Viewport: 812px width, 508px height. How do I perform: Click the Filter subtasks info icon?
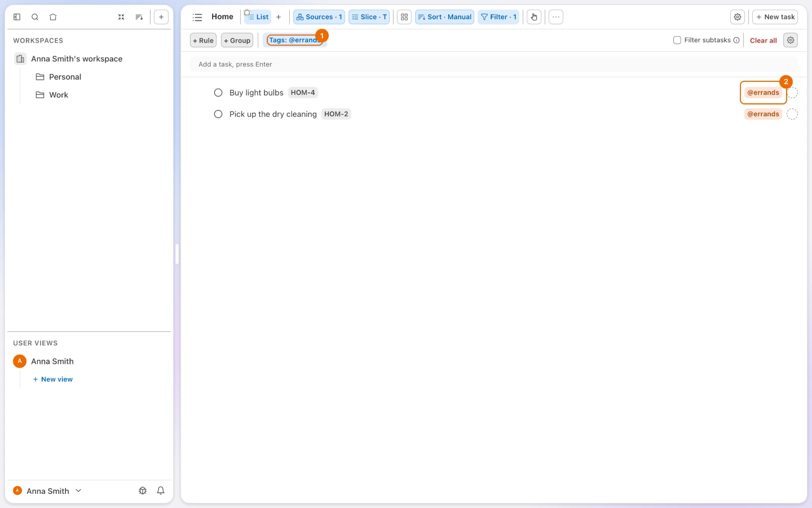click(x=736, y=40)
